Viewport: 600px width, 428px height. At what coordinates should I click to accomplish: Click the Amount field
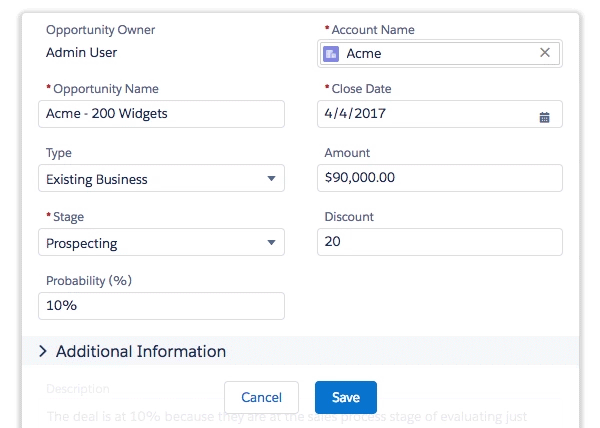[440, 178]
